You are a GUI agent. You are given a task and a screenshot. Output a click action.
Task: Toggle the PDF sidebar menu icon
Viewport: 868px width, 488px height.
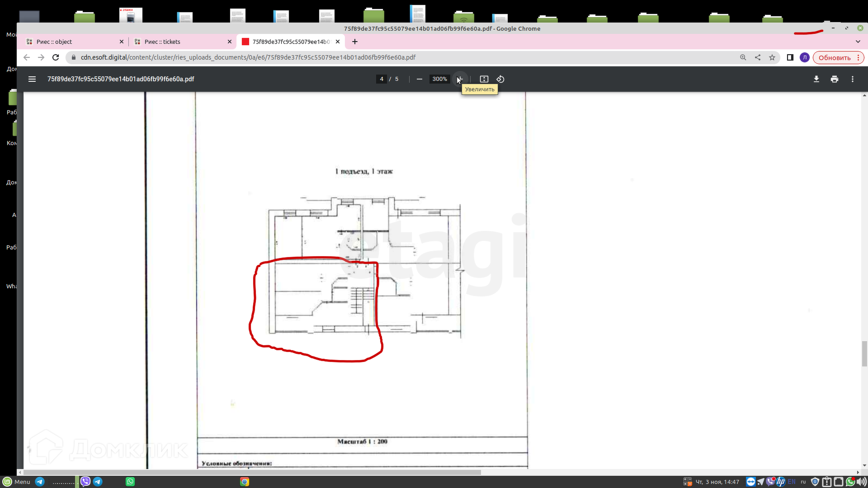coord(32,79)
